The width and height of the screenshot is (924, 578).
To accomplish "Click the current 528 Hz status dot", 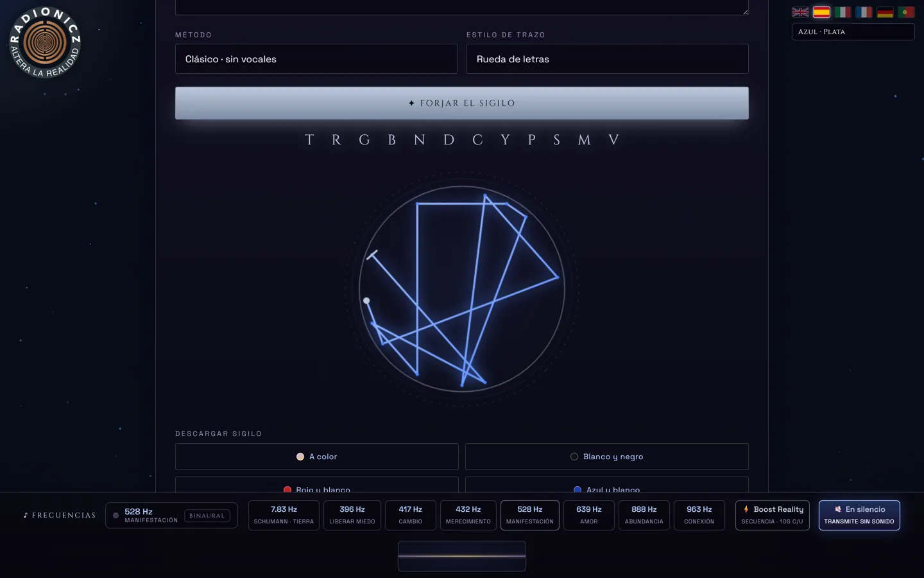I will coord(116,515).
